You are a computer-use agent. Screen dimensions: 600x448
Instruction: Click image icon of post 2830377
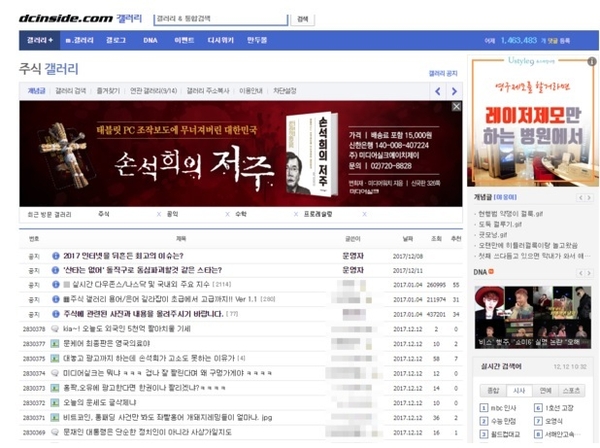coord(55,344)
